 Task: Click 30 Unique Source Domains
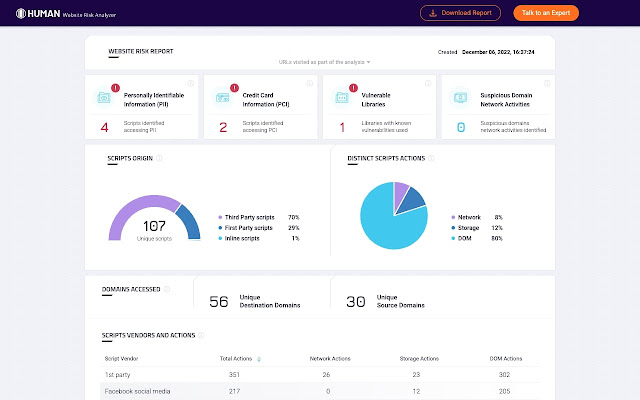tap(385, 302)
